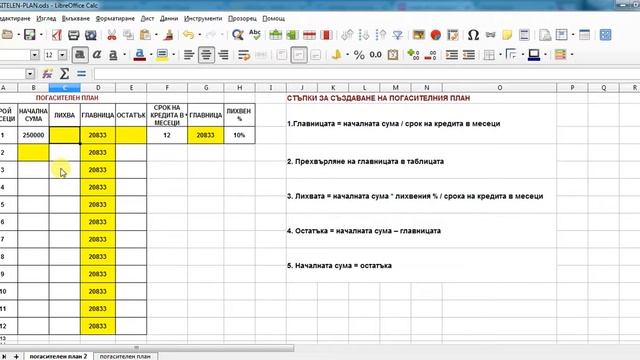640x360 pixels.
Task: Select sheet tab погасителен план 2
Action: pyautogui.click(x=58, y=356)
